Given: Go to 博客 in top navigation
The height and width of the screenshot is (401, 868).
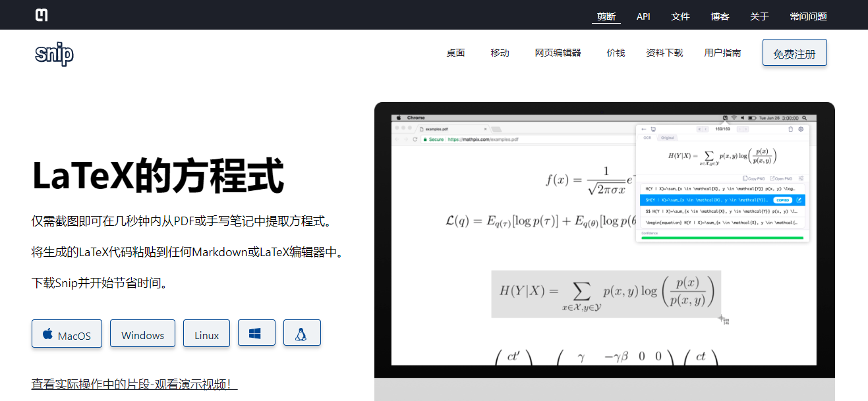Looking at the screenshot, I should click(x=720, y=16).
